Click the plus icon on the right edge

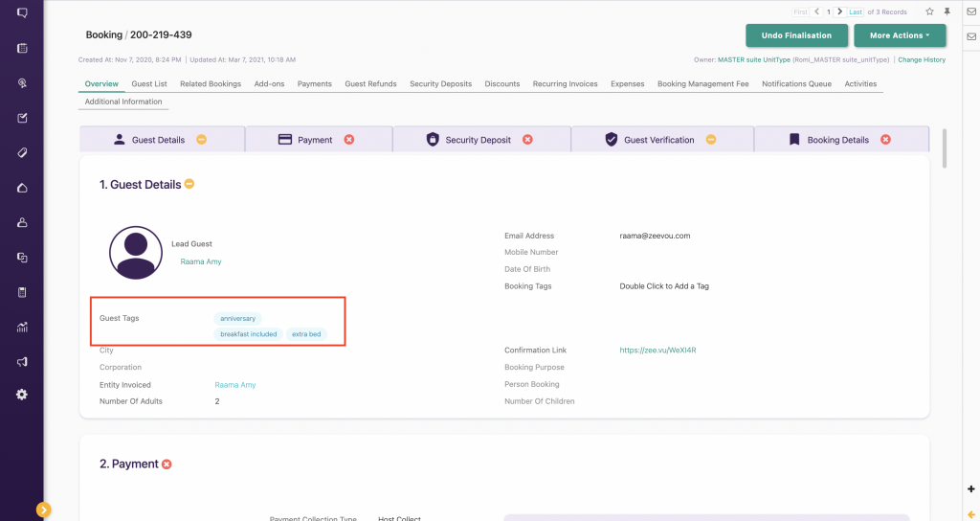(x=971, y=489)
